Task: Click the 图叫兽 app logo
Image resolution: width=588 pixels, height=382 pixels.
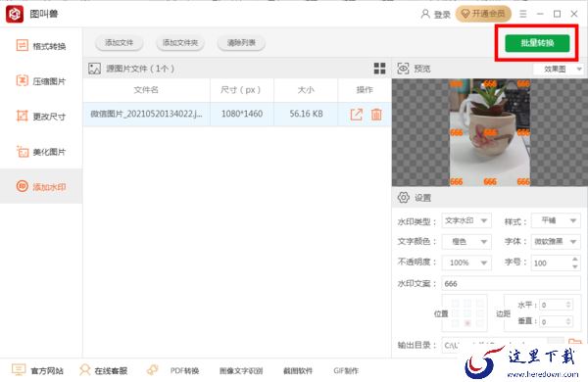Action: point(15,14)
